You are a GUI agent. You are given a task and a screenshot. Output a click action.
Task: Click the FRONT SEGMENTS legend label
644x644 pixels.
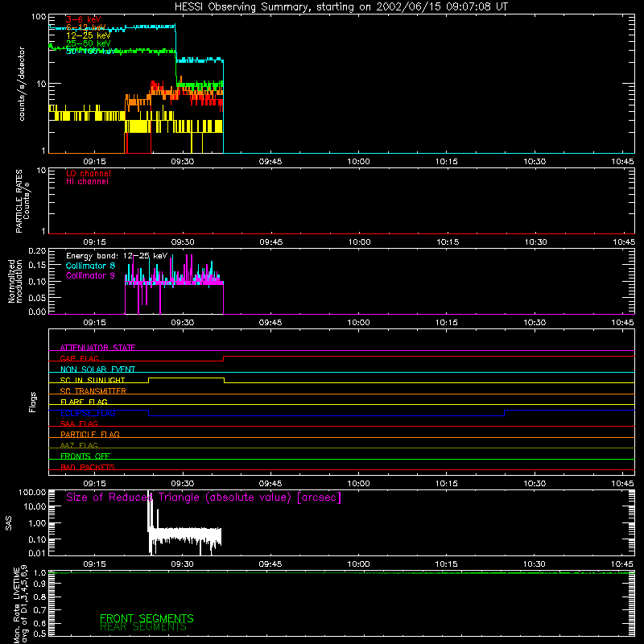coord(147,618)
